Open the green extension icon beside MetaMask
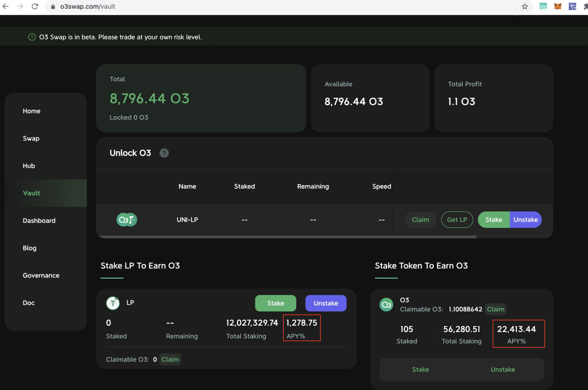Viewport: 588px width, 390px height. [x=543, y=6]
